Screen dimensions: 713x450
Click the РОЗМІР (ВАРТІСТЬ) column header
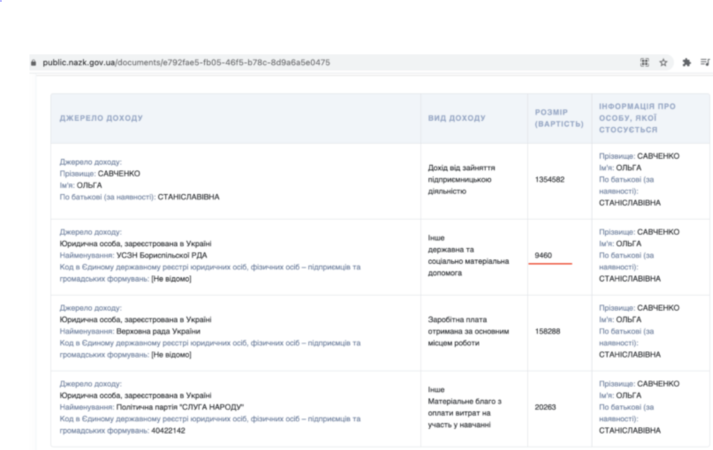point(551,118)
